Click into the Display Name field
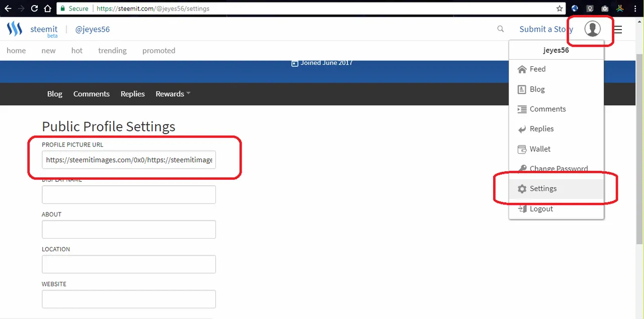This screenshot has height=319, width=644. pos(129,194)
